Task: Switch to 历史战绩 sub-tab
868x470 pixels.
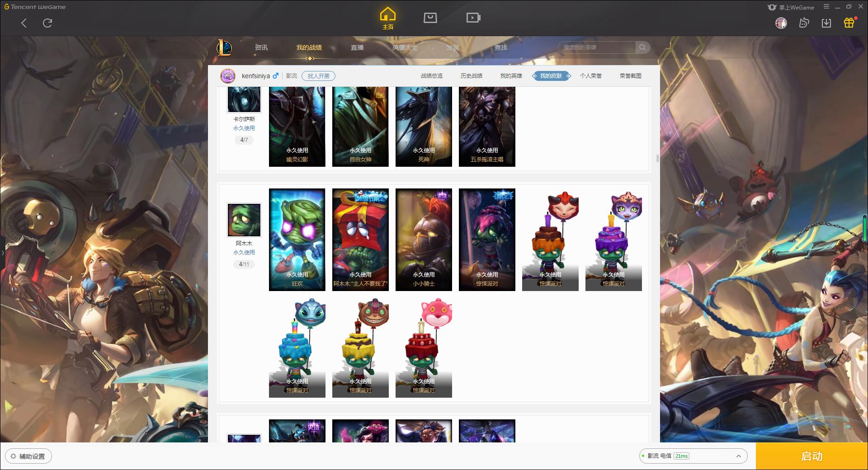Action: tap(472, 76)
